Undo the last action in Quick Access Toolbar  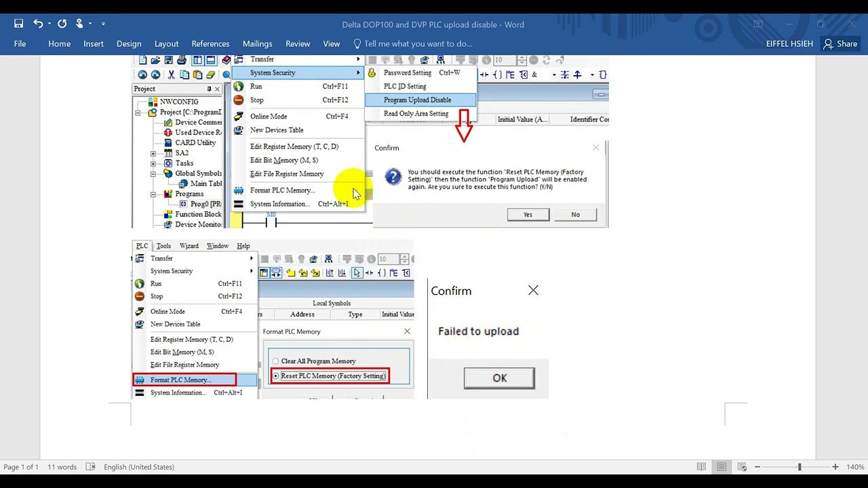37,24
